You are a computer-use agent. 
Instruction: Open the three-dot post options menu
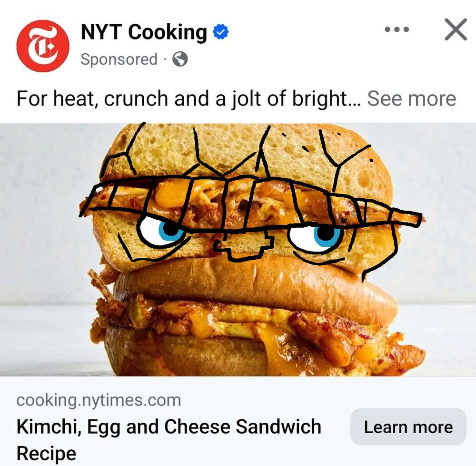[x=397, y=29]
